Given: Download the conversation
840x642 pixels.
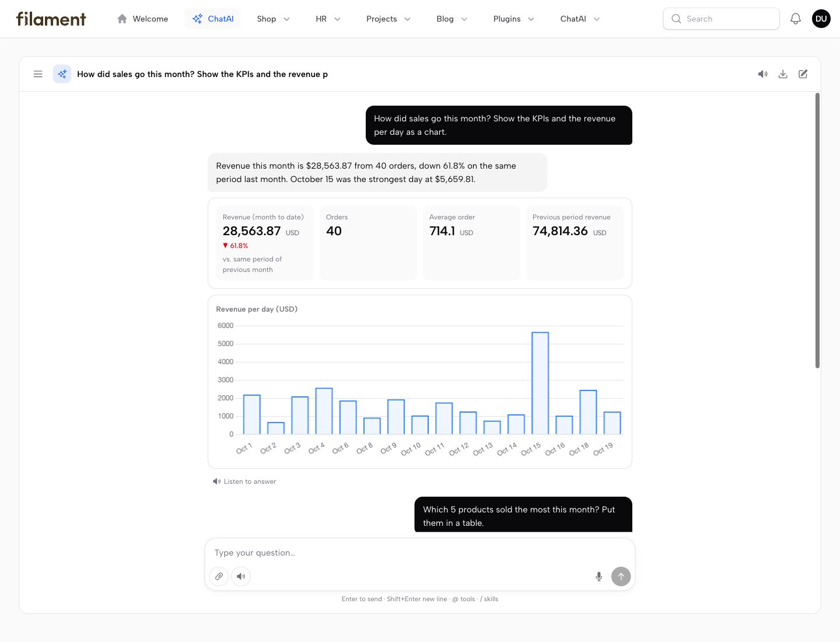Looking at the screenshot, I should [783, 74].
